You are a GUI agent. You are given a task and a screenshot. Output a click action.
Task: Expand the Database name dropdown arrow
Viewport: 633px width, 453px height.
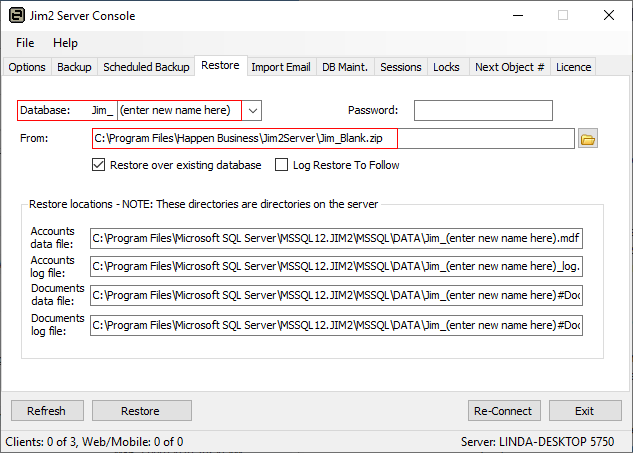click(252, 111)
